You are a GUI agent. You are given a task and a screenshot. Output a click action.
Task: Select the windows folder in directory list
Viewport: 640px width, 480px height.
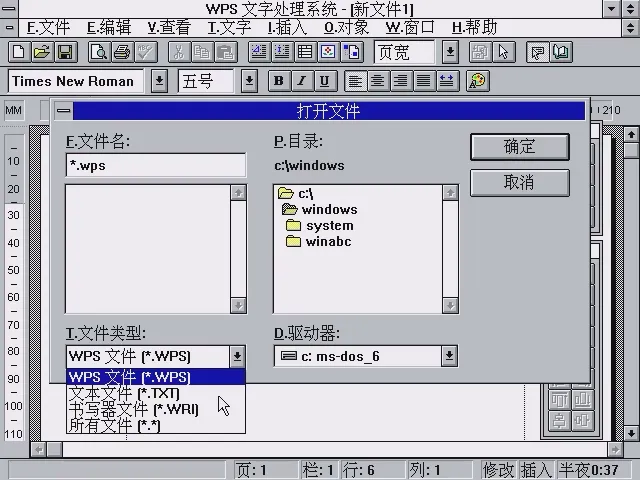coord(320,209)
